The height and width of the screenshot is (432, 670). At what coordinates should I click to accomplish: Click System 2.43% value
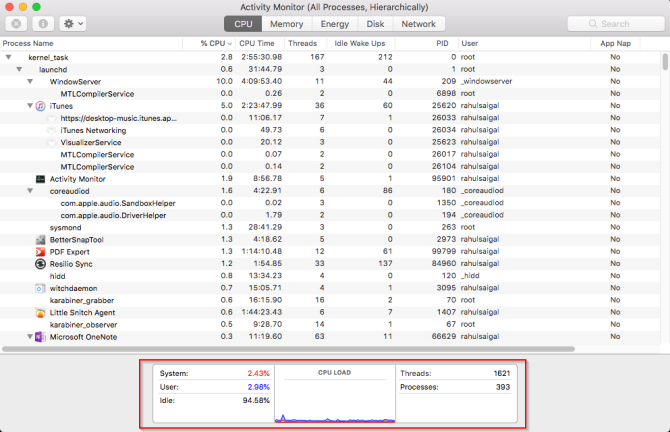[259, 373]
